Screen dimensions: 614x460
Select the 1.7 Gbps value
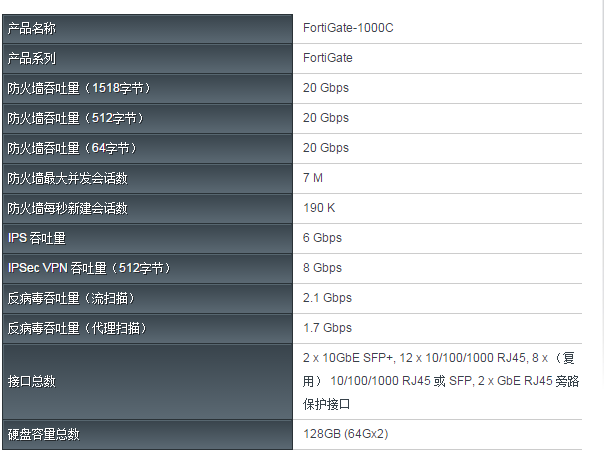point(327,328)
